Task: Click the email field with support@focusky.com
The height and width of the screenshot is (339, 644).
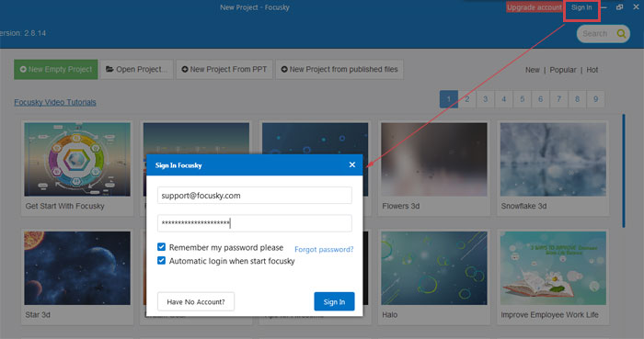Action: coord(255,196)
